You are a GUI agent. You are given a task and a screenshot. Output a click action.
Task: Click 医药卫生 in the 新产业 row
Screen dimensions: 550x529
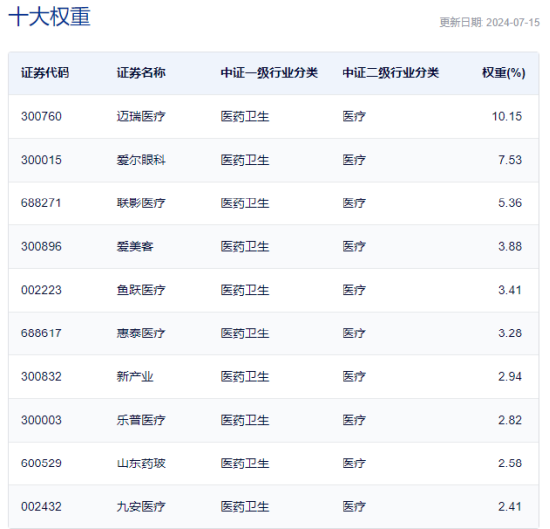pyautogui.click(x=245, y=376)
